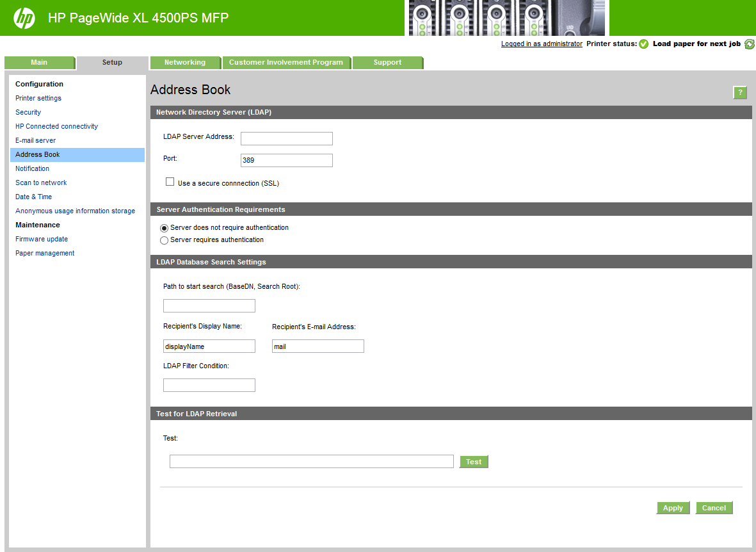
Task: Open Notification settings
Action: coord(32,168)
